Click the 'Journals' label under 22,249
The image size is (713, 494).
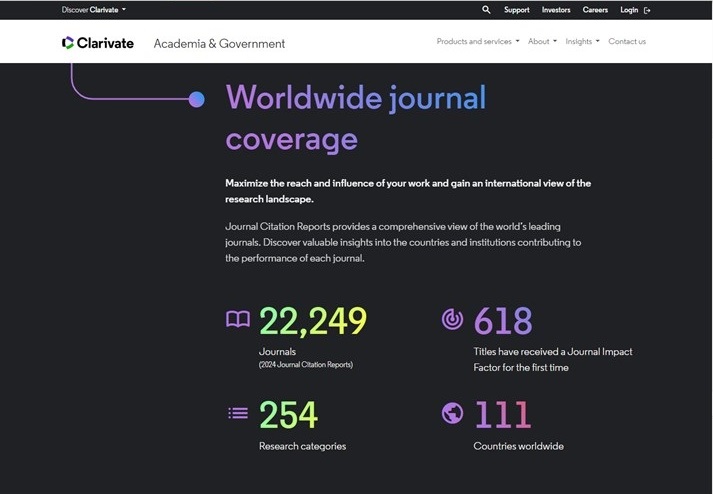[x=277, y=352]
